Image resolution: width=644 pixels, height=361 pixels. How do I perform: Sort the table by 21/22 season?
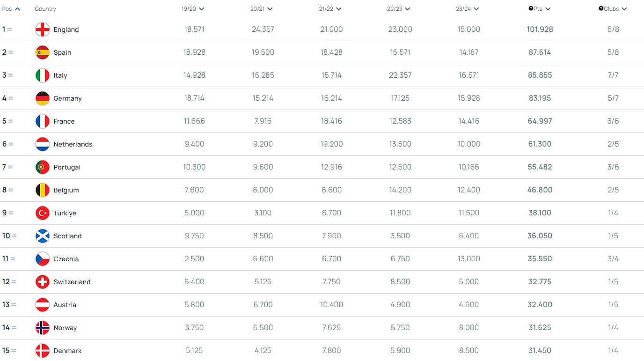click(x=330, y=9)
